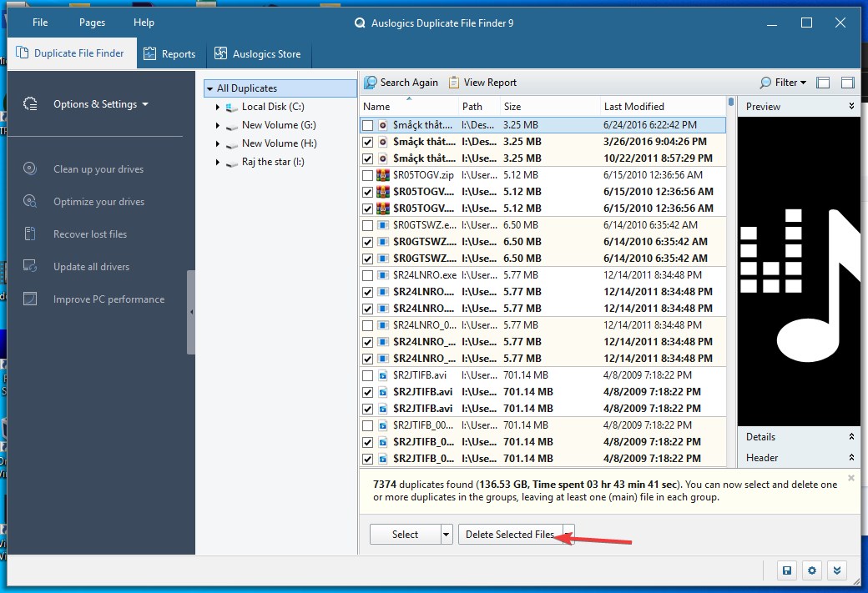Open the gear settings icon at bottom
Screen dimensions: 868x593
point(812,570)
